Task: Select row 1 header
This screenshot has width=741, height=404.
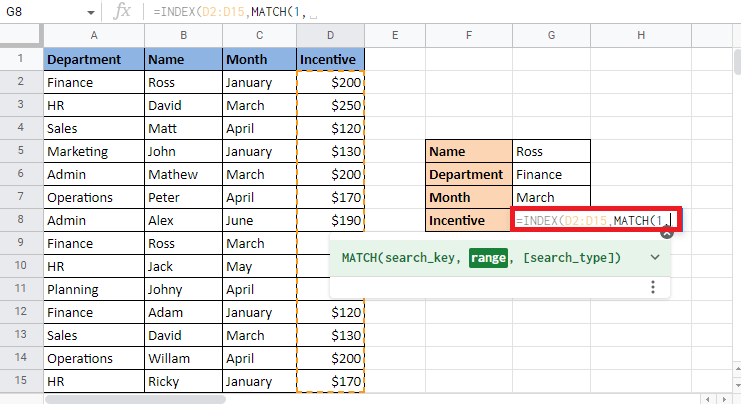Action: tap(20, 59)
